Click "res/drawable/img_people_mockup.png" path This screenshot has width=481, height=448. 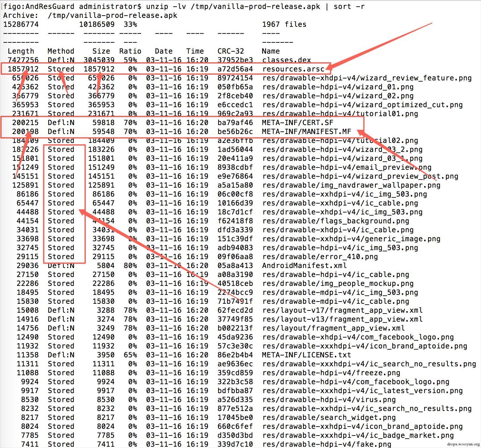coord(338,283)
